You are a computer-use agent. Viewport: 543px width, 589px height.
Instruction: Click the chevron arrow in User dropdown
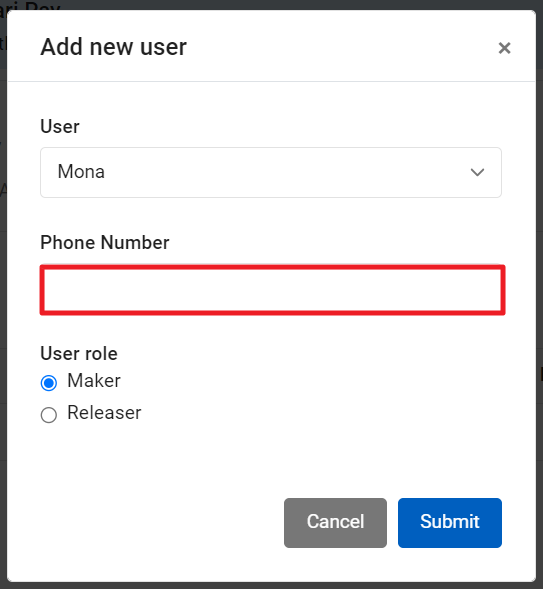[477, 172]
